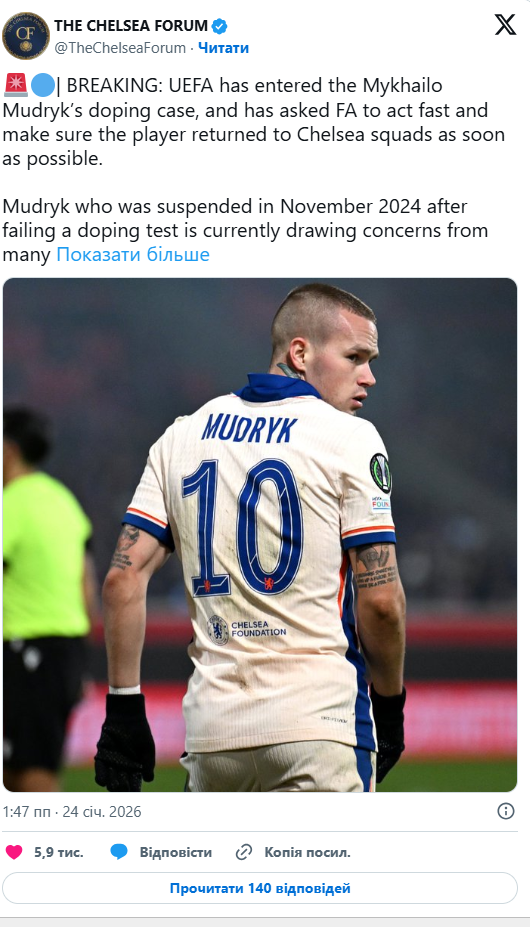Click the blue circle emoji
Image resolution: width=530 pixels, height=927 pixels.
[41, 86]
